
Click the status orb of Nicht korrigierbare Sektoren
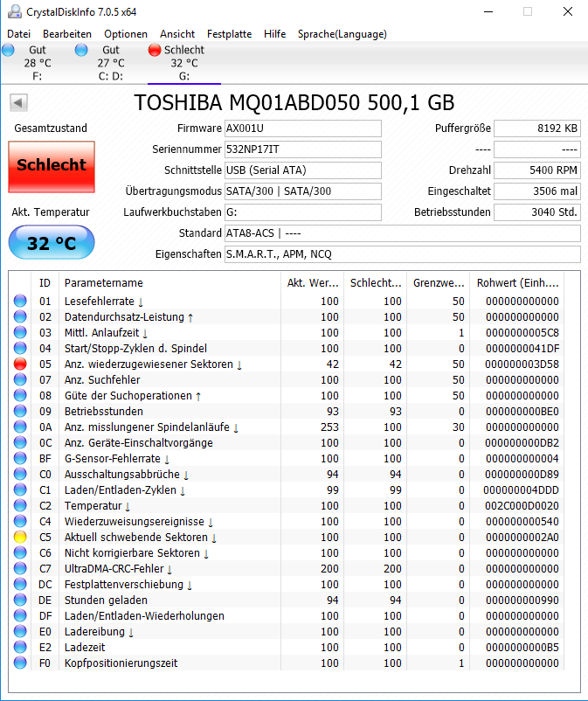(x=20, y=552)
